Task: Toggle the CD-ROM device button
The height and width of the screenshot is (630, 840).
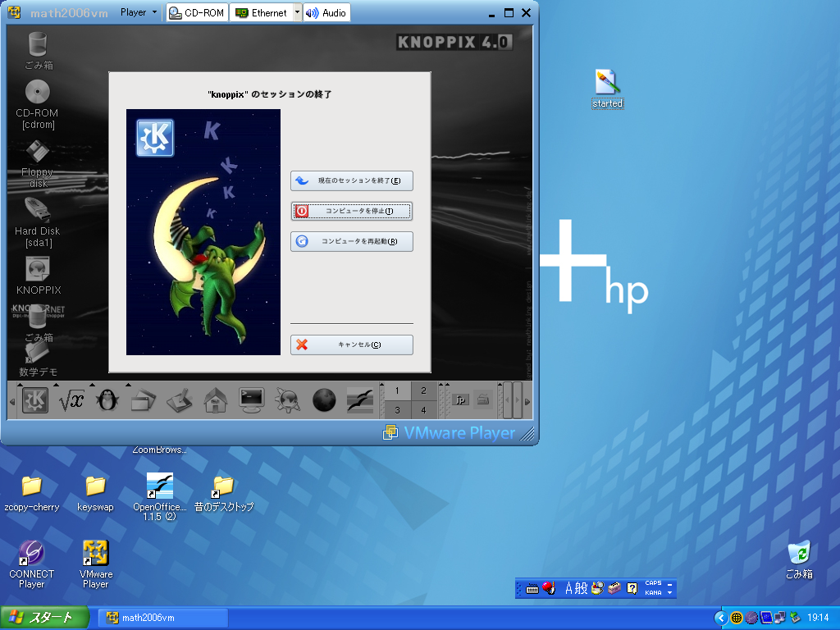Action: pos(197,12)
